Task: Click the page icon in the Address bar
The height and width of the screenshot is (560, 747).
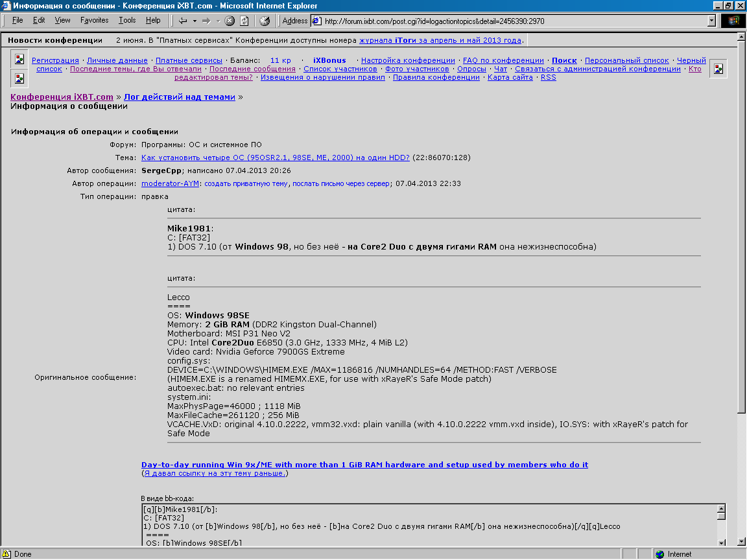Action: pyautogui.click(x=317, y=21)
